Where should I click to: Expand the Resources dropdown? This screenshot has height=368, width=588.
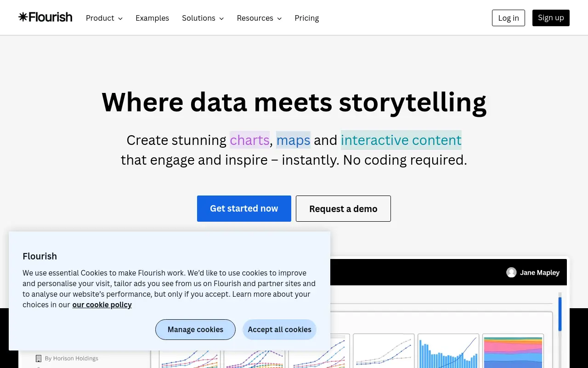pos(259,18)
